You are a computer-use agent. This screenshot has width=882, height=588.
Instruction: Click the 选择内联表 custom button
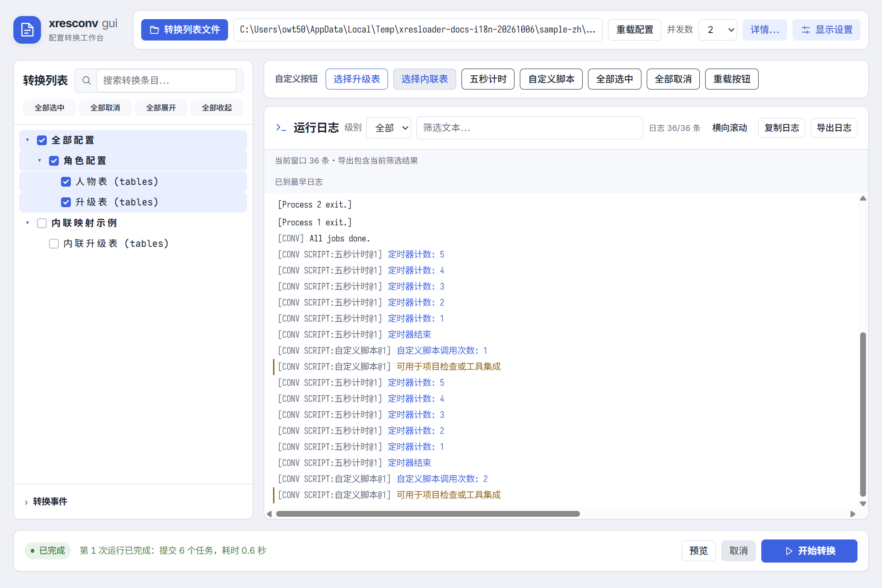coord(425,79)
